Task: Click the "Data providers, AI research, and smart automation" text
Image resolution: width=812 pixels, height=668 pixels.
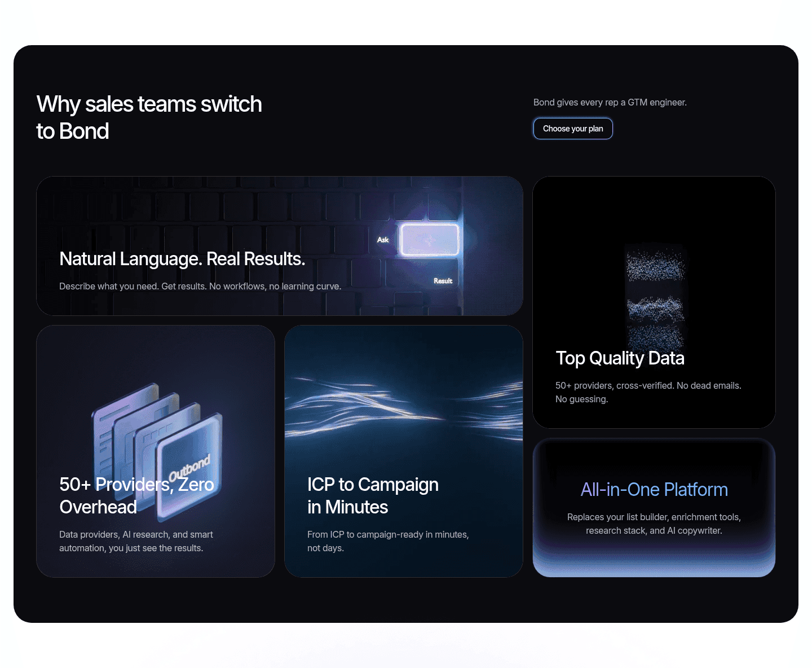Action: [136, 541]
